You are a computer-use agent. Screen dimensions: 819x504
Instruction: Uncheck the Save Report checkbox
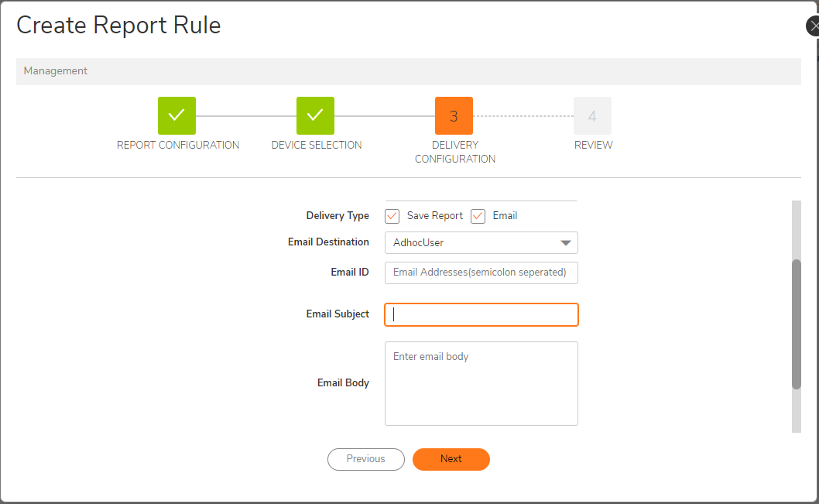(x=392, y=216)
